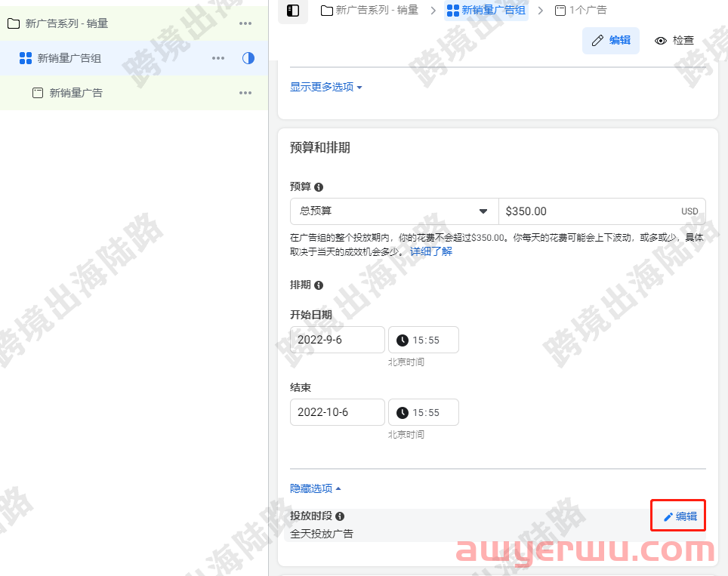The width and height of the screenshot is (728, 576).
Task: Click the clock icon in start time field
Action: [402, 340]
